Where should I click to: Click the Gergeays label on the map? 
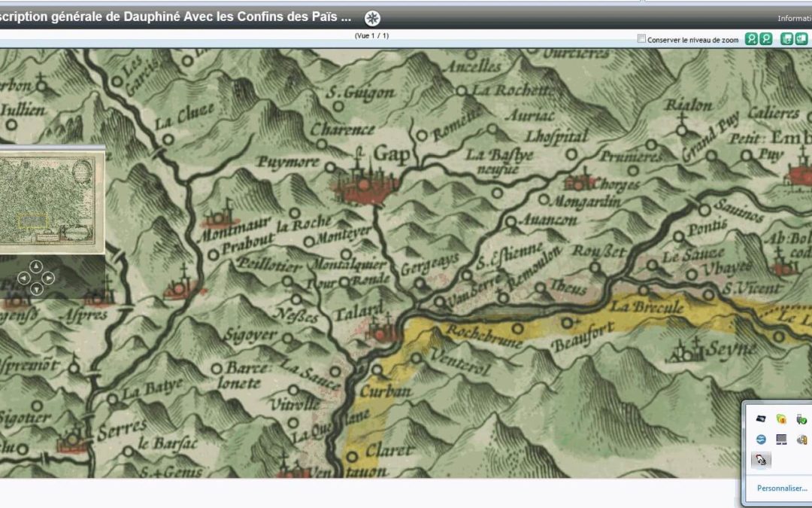pyautogui.click(x=430, y=264)
